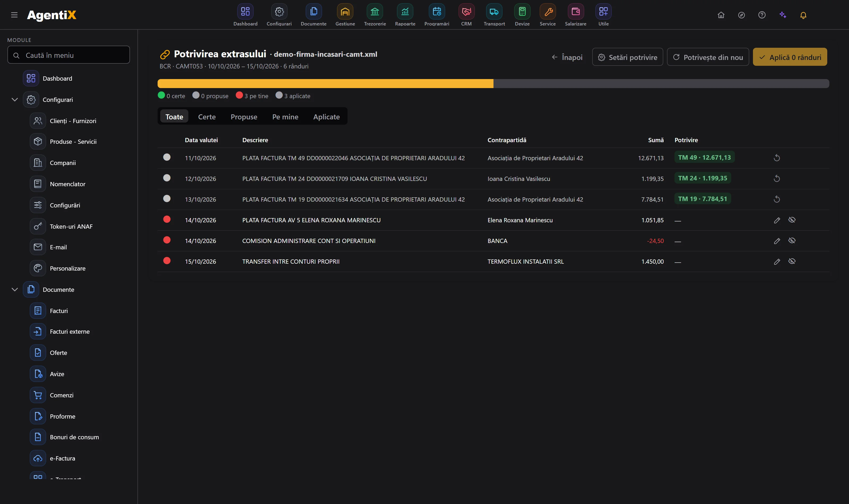
Task: Edit match for Elena Roxana Marinescu row
Action: pos(777,220)
